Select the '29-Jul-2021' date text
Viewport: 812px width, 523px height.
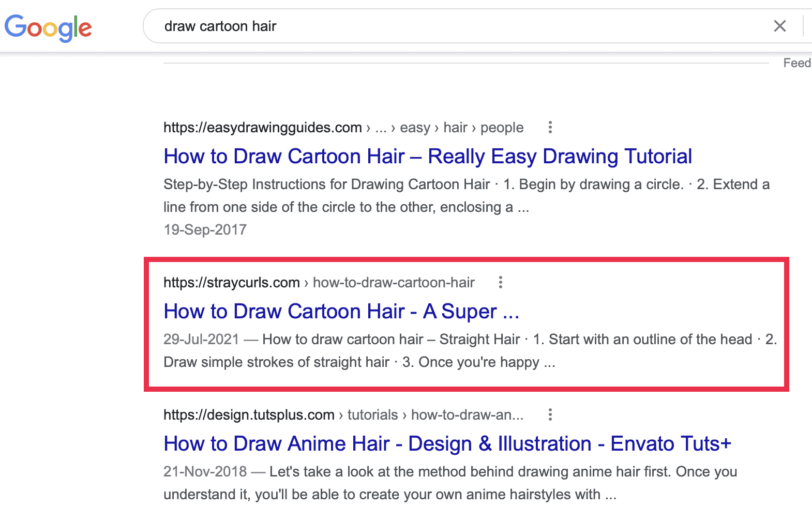201,339
